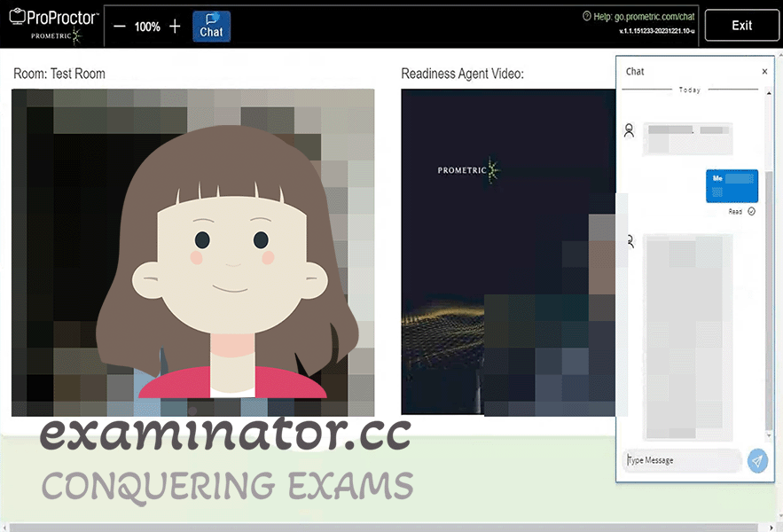Click second agent avatar icon in chat
783x532 pixels.
[630, 241]
